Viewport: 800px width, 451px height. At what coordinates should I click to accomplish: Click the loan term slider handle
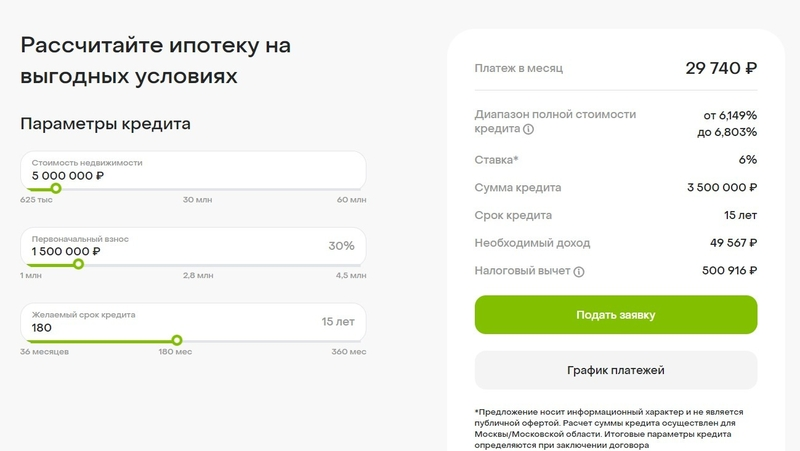point(177,340)
